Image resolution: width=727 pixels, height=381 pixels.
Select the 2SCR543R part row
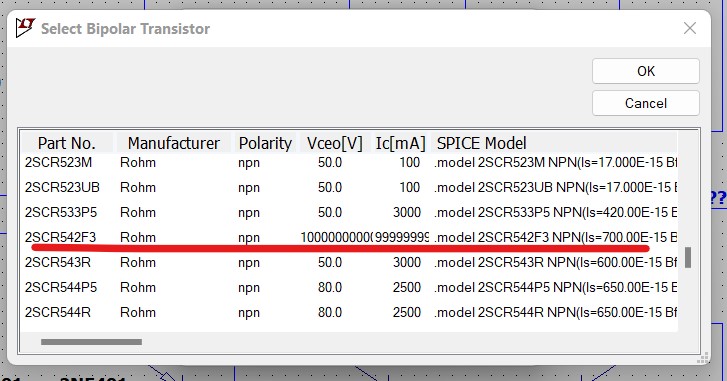tap(350, 263)
